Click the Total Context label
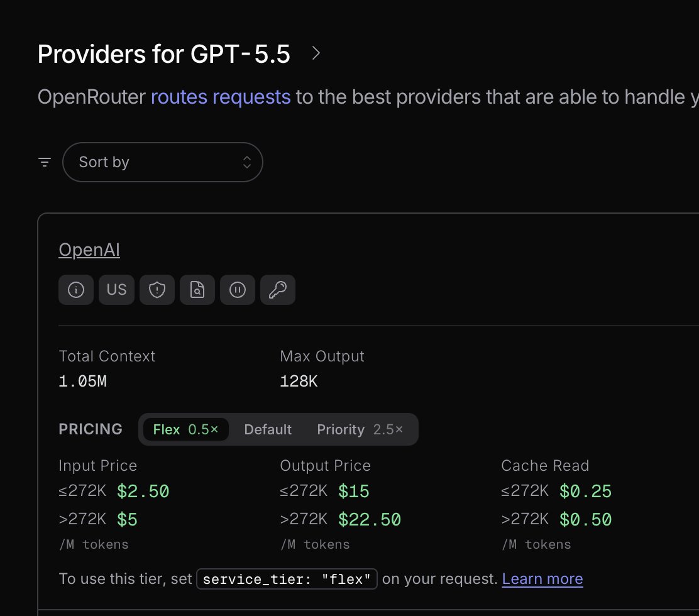Image resolution: width=699 pixels, height=616 pixels. pyautogui.click(x=106, y=356)
